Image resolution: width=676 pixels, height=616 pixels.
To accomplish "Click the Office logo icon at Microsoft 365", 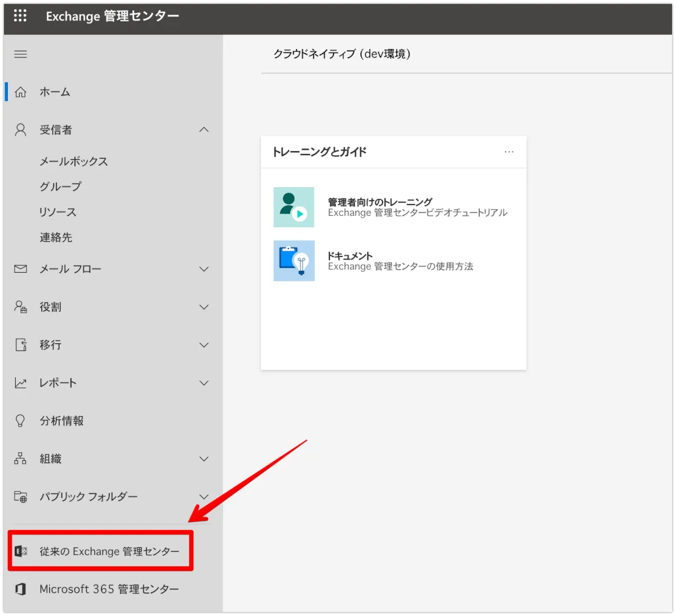I will [20, 589].
